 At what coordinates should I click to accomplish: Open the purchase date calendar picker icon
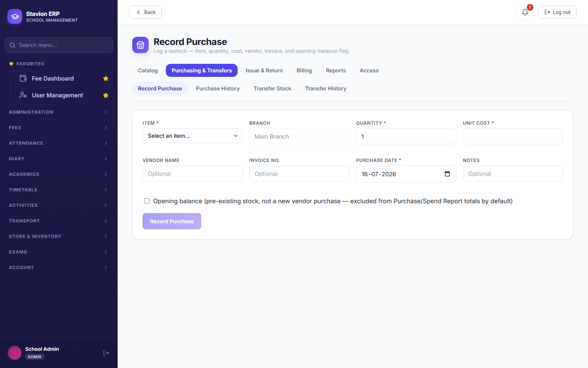point(447,174)
